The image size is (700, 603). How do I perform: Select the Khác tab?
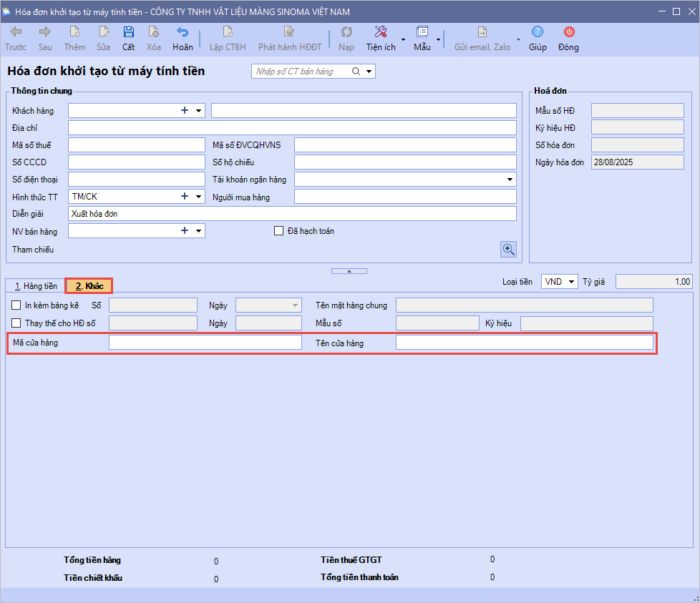pos(88,286)
